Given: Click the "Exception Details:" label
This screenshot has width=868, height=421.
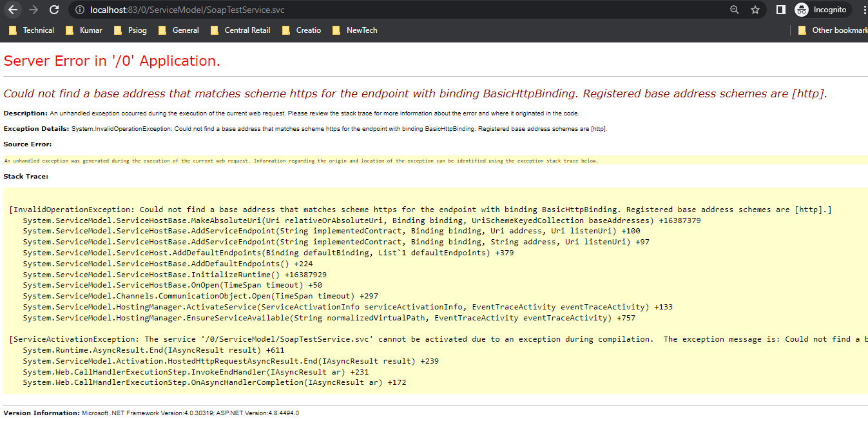Looking at the screenshot, I should [x=36, y=128].
